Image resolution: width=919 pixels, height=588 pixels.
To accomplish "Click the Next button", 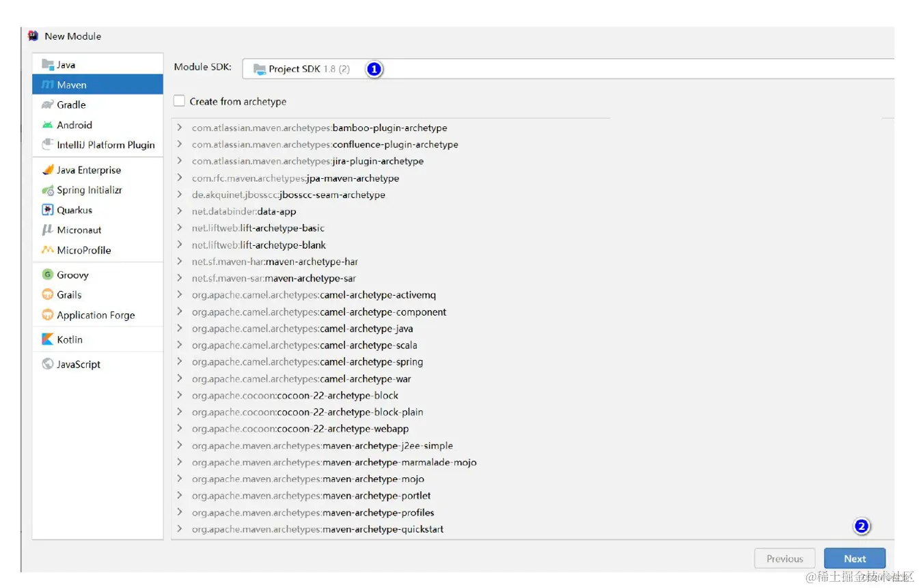I will (x=855, y=559).
